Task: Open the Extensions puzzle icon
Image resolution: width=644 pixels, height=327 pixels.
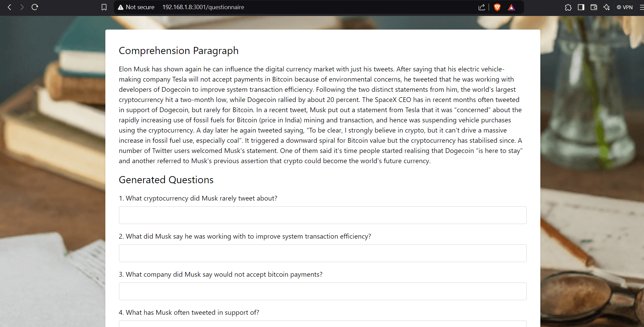Action: (568, 7)
